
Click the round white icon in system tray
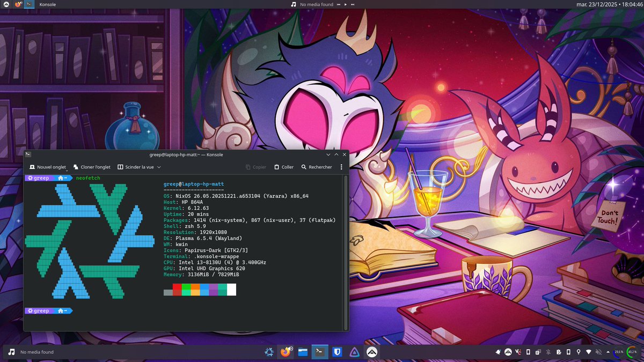(x=508, y=352)
